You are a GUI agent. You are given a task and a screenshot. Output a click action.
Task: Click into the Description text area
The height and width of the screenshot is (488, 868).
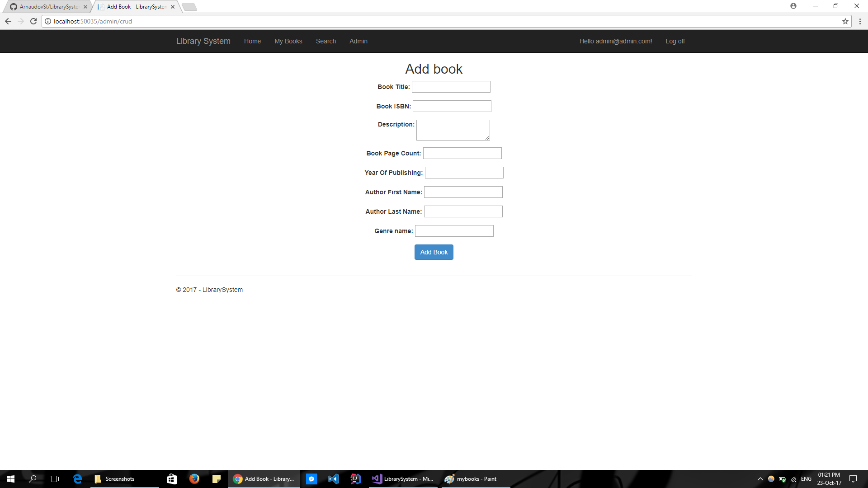pyautogui.click(x=453, y=130)
